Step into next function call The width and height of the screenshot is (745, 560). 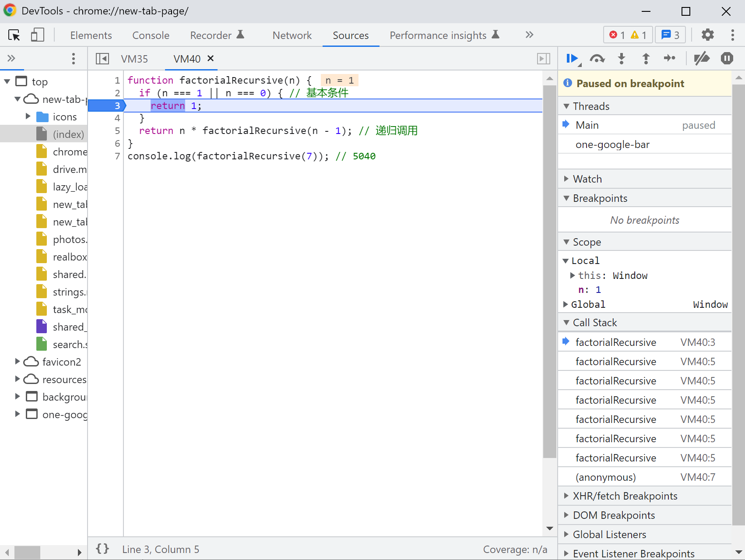(621, 59)
